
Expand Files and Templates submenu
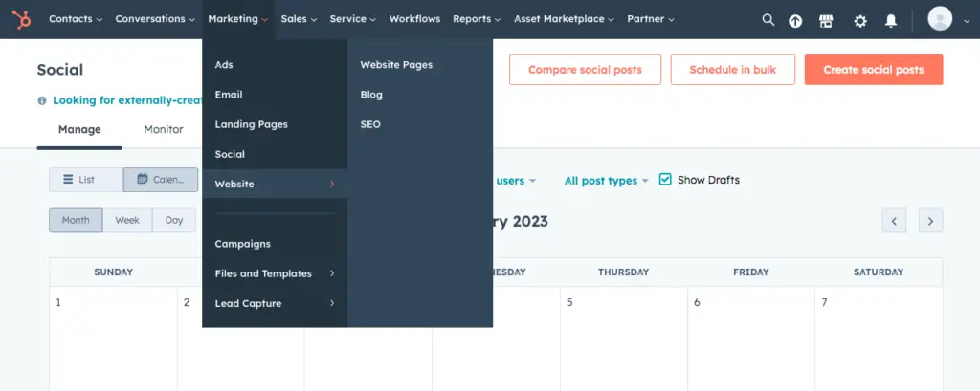[275, 273]
